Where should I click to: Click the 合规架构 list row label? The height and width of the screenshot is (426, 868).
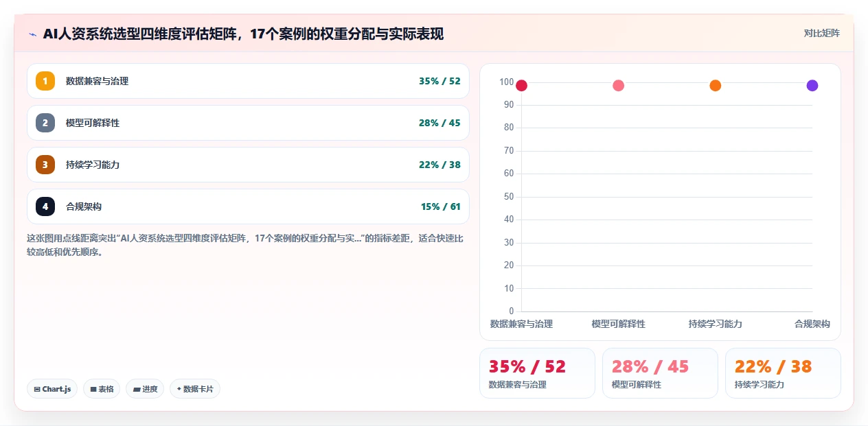click(84, 206)
